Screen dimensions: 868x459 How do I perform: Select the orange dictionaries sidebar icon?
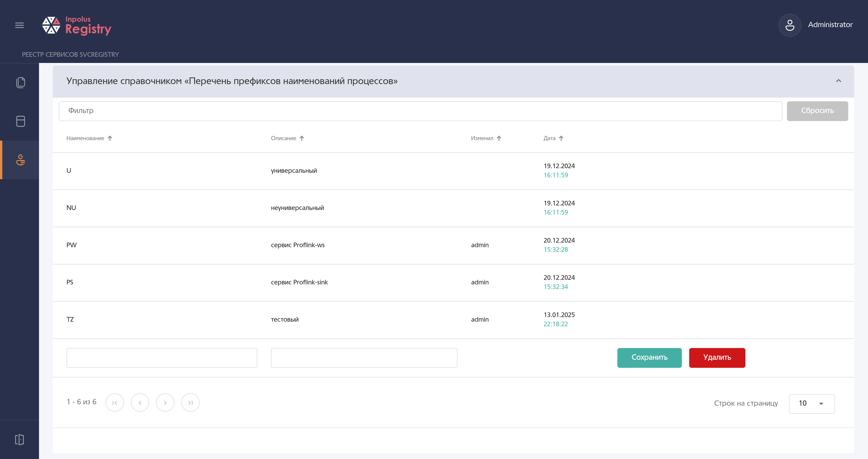click(x=21, y=160)
